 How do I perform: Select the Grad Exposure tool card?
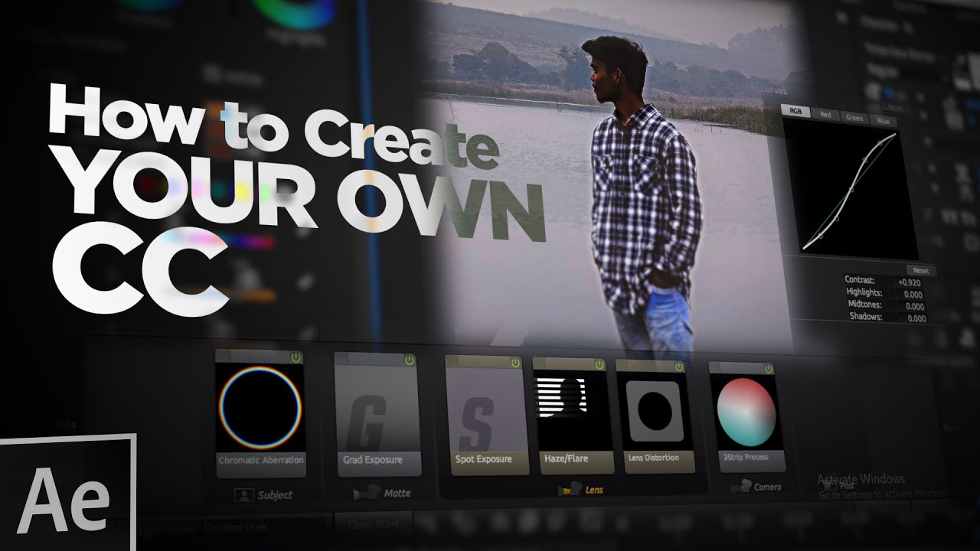pyautogui.click(x=377, y=414)
